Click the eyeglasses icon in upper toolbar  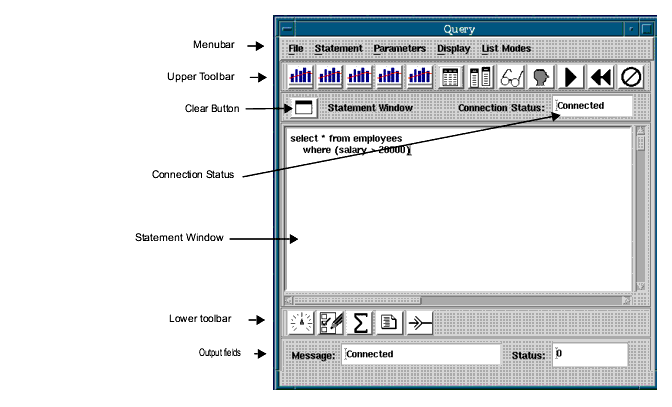[x=511, y=76]
